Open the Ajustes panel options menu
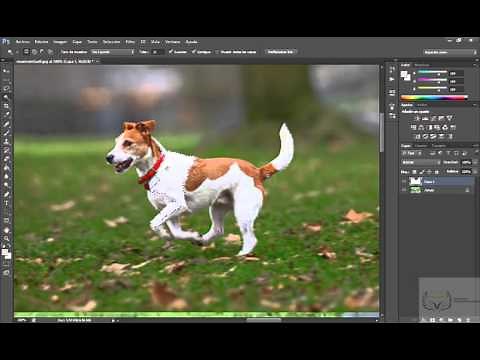This screenshot has width=480, height=360. point(475,105)
